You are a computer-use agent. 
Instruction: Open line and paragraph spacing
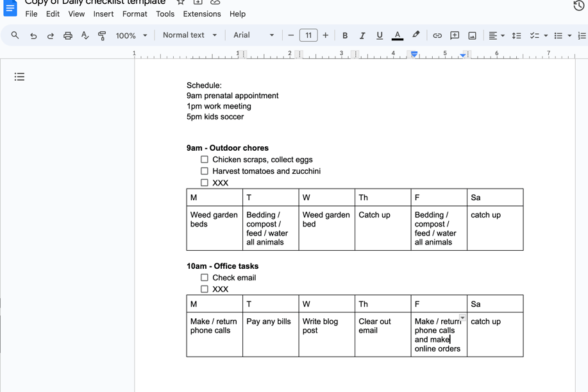[x=516, y=36]
